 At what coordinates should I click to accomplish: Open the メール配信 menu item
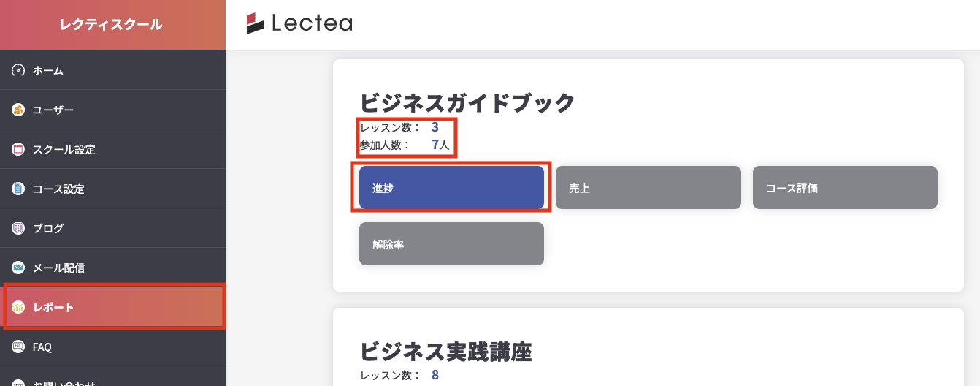click(x=59, y=268)
